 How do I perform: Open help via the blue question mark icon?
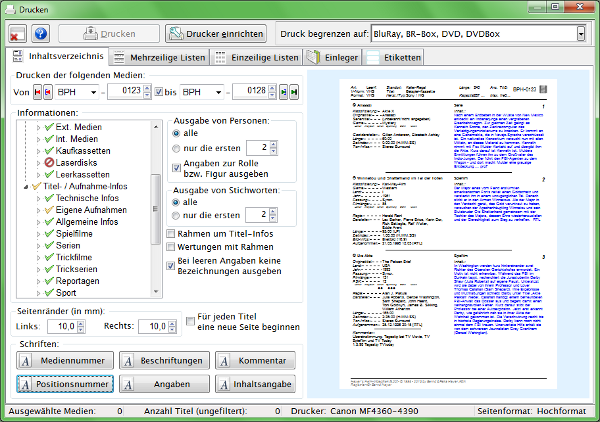click(x=39, y=34)
